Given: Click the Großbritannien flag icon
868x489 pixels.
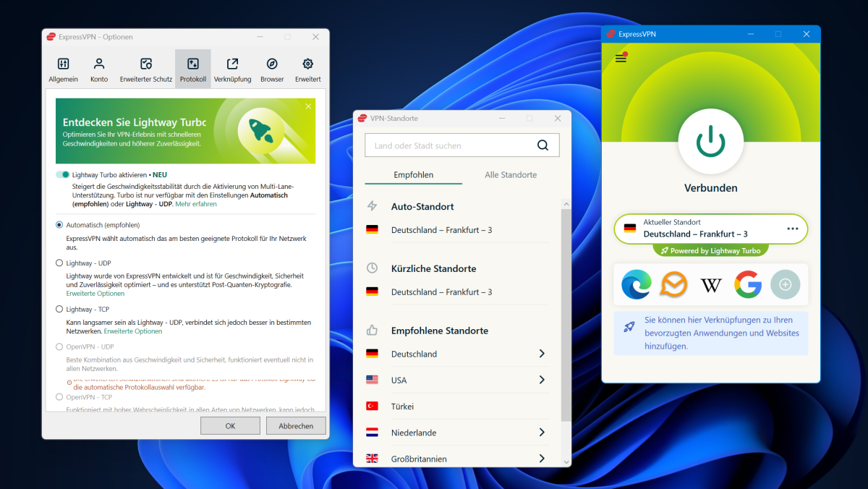Looking at the screenshot, I should (x=373, y=459).
